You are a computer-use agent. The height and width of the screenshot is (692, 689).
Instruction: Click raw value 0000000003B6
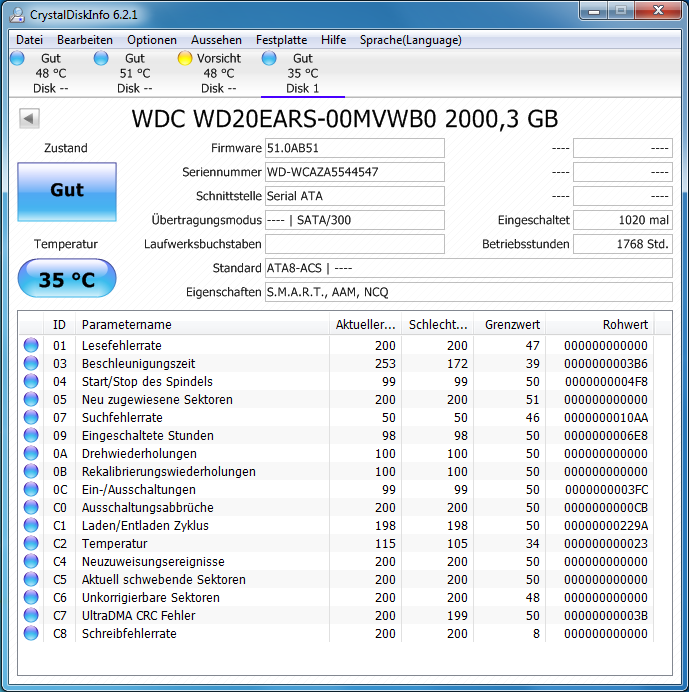tap(606, 364)
